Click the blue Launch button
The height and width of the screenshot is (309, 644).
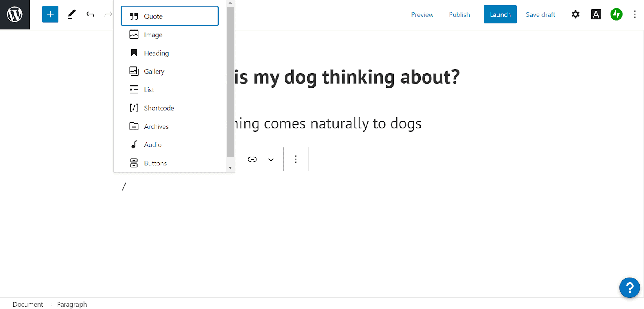(500, 14)
